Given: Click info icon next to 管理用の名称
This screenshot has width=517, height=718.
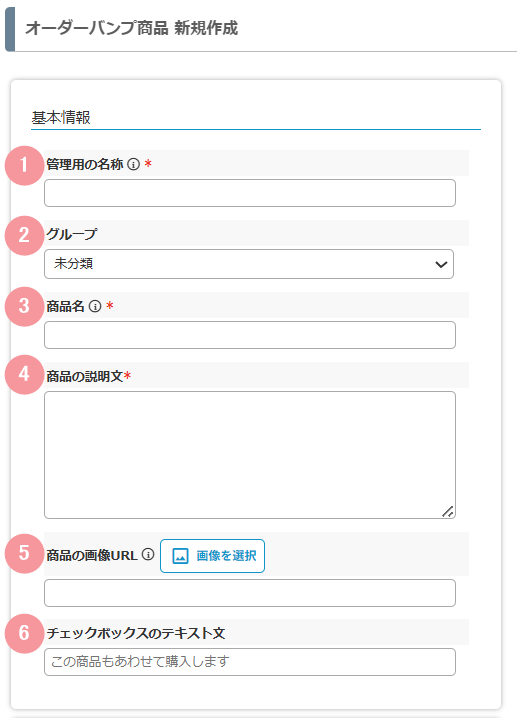Looking at the screenshot, I should point(133,164).
